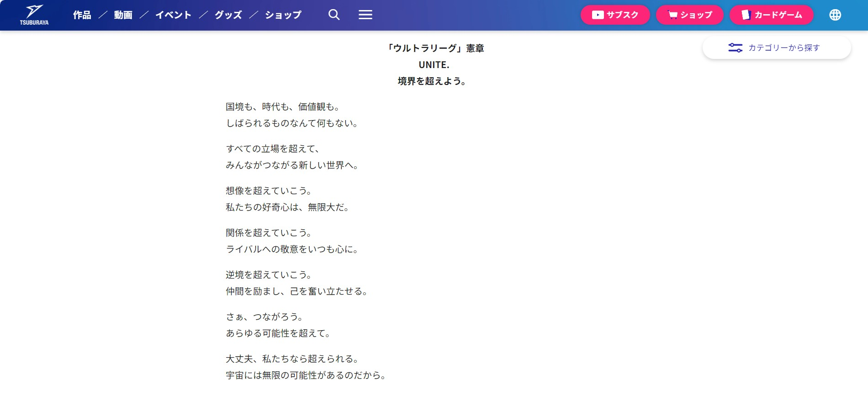Image resolution: width=868 pixels, height=401 pixels.
Task: Open the language globe icon
Action: [x=835, y=15]
